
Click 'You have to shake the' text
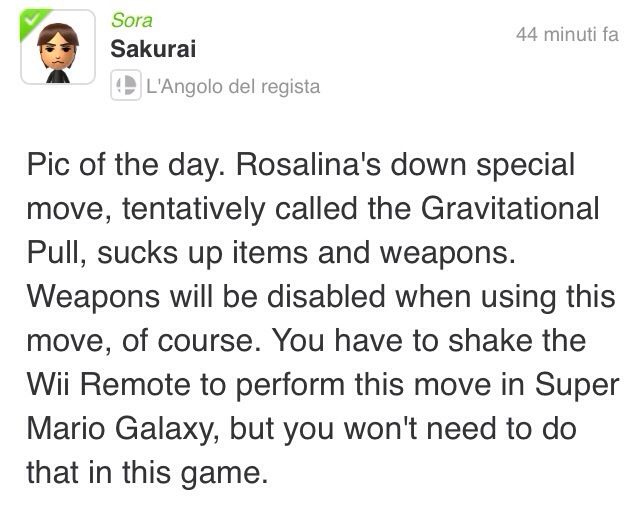pyautogui.click(x=429, y=341)
